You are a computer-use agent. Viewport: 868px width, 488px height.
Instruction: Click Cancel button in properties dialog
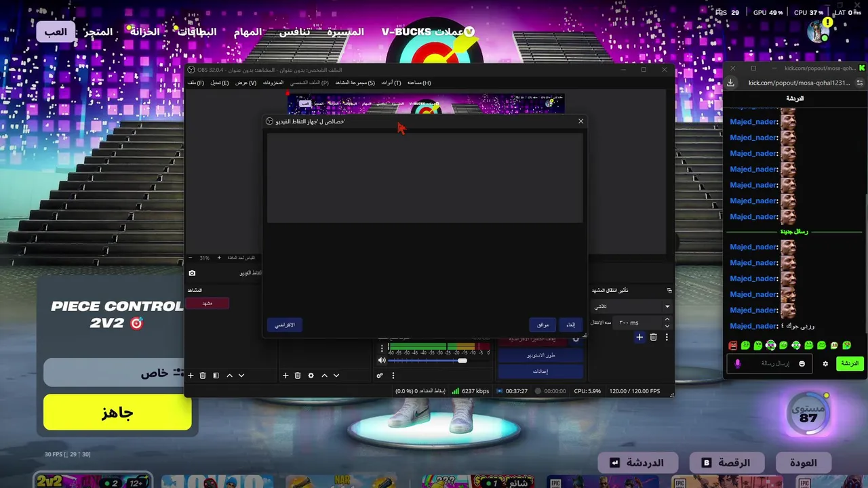pyautogui.click(x=571, y=325)
